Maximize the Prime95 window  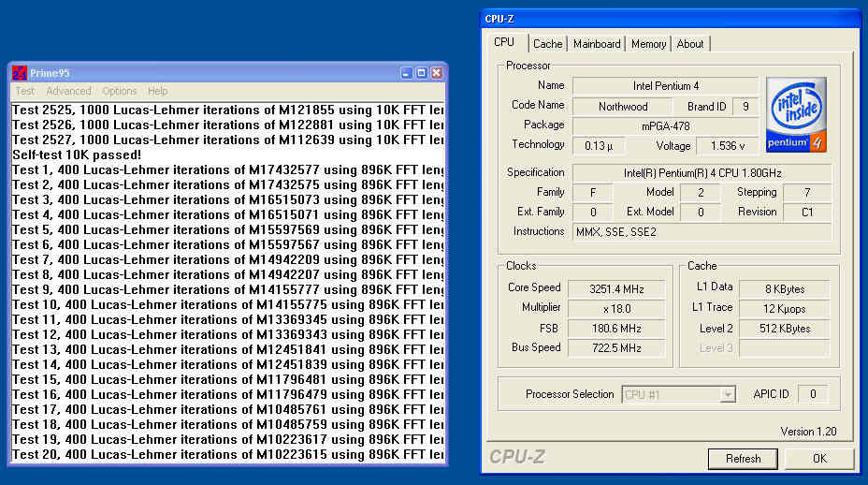click(x=421, y=73)
